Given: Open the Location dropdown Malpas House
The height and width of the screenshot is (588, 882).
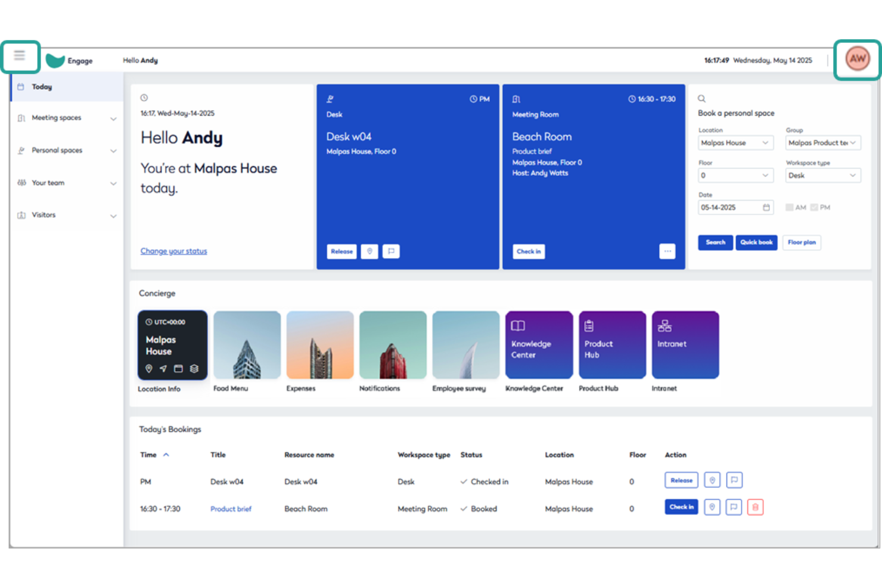Looking at the screenshot, I should (735, 143).
